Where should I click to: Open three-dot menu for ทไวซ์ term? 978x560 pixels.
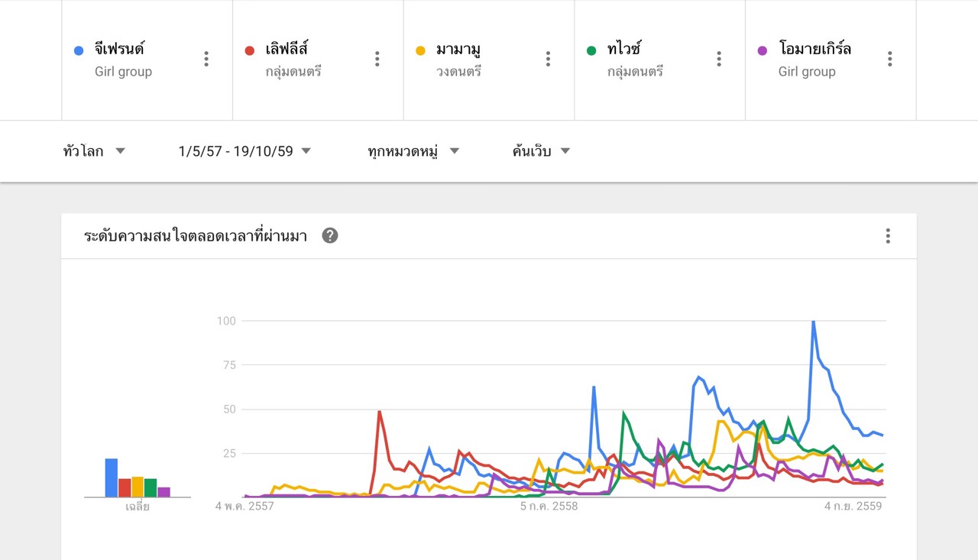click(719, 59)
